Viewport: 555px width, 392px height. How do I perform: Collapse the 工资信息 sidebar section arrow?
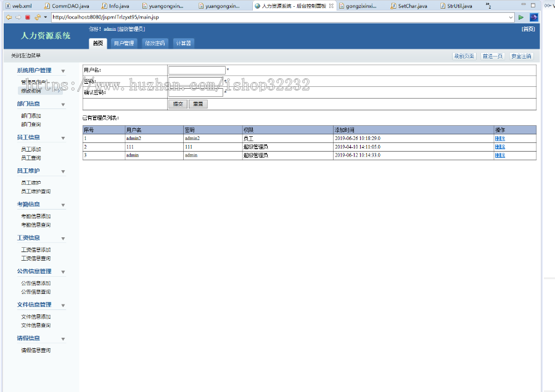click(63, 239)
